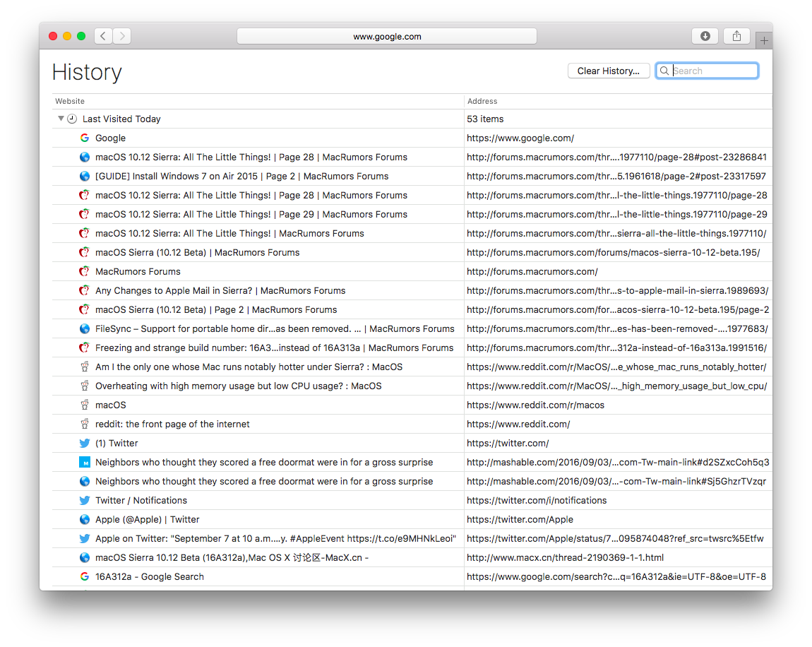Screen dimensions: 812x647
Task: Click Mashable icon beside first doormat entry
Action: 85,462
